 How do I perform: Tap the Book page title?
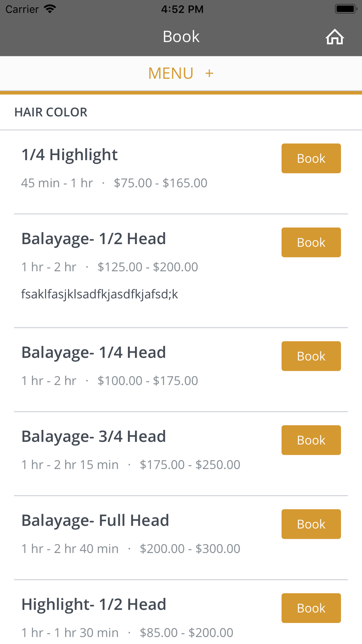click(x=181, y=37)
